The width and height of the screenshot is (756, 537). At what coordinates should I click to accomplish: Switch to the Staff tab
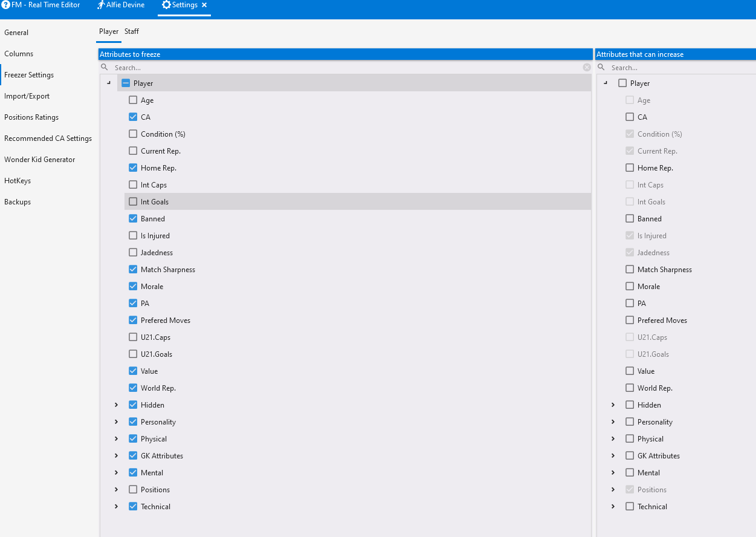132,31
